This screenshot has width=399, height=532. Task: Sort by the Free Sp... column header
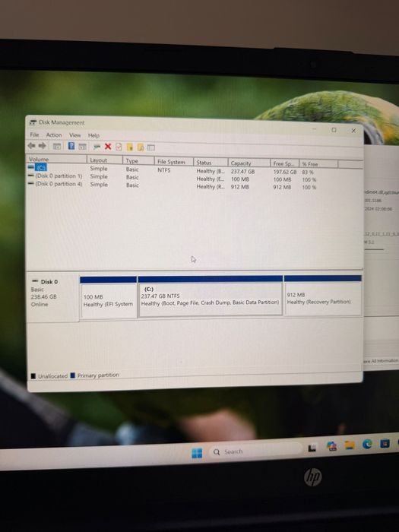(285, 163)
